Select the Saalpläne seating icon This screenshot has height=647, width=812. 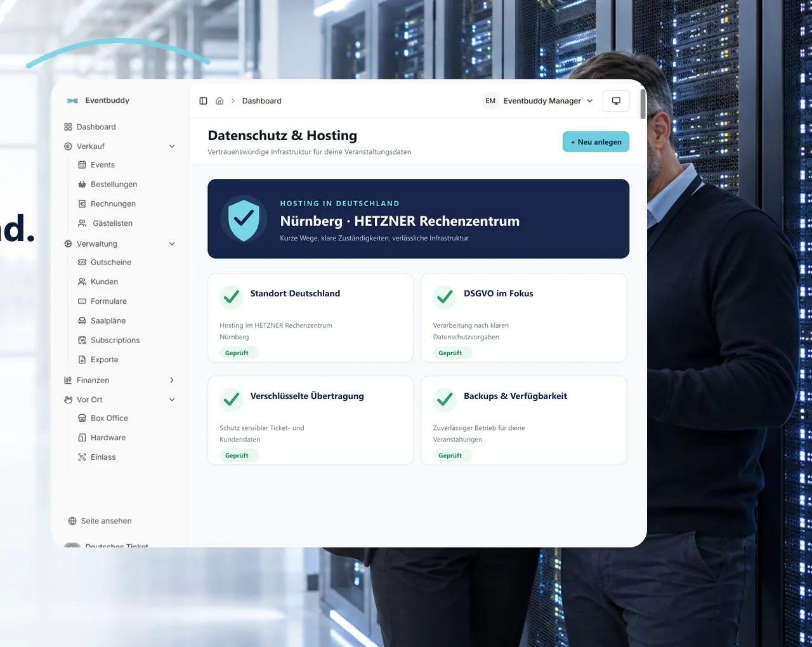pyautogui.click(x=82, y=321)
